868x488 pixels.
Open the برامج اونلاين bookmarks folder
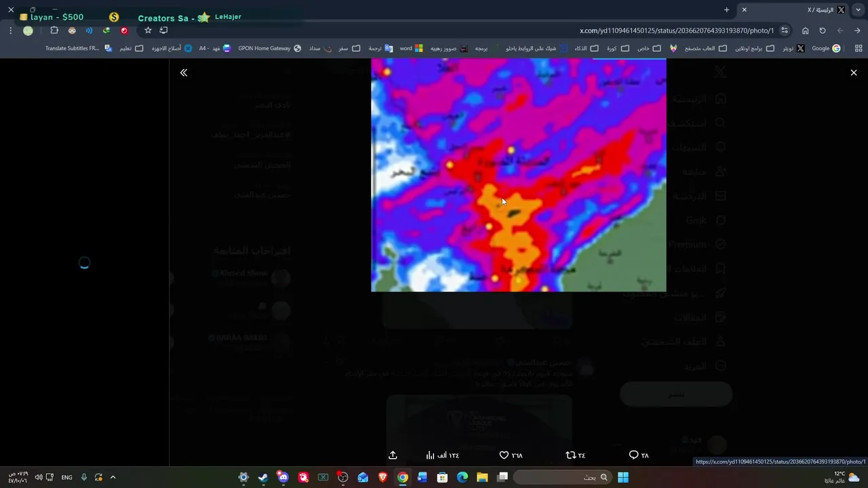(x=754, y=49)
